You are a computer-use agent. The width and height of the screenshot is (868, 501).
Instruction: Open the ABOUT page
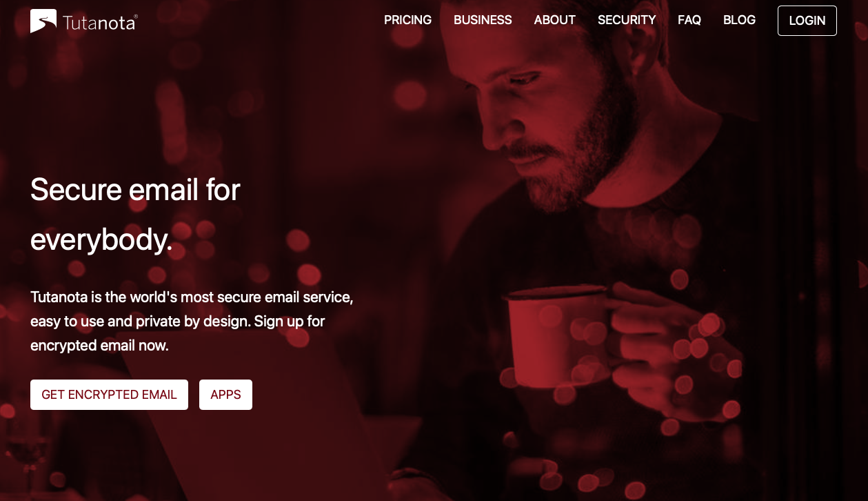(x=554, y=20)
